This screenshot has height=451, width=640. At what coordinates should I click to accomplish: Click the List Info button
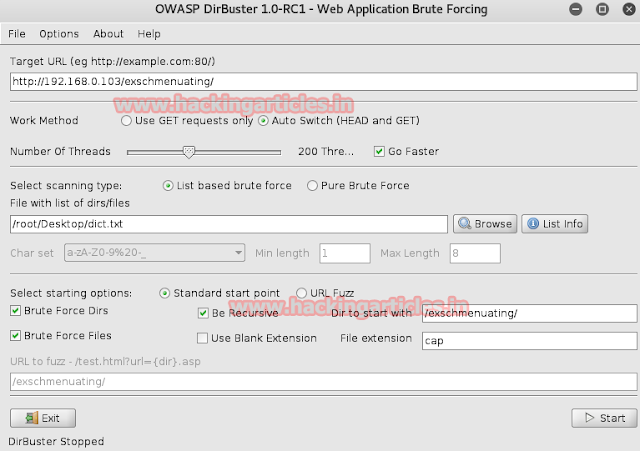555,224
